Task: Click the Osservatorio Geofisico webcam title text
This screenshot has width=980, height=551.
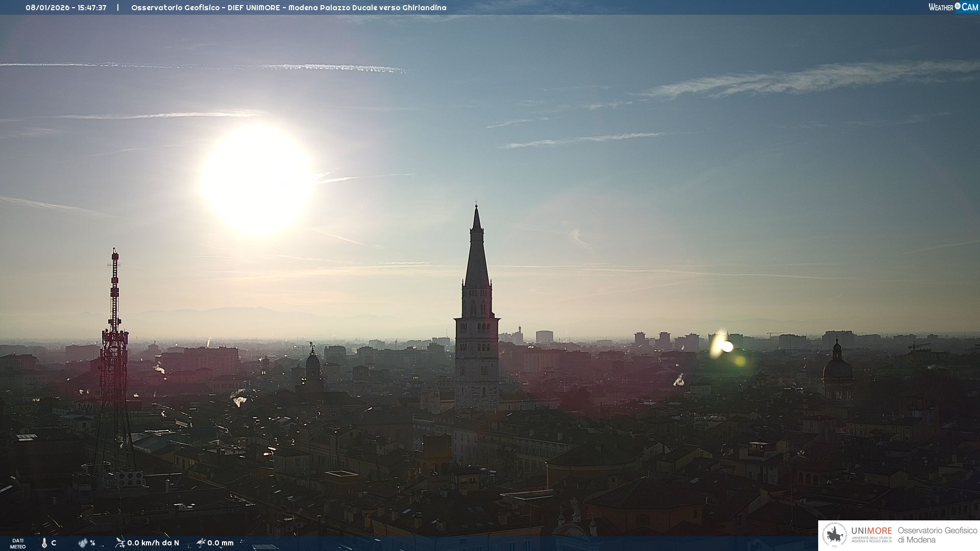Action: click(x=288, y=8)
